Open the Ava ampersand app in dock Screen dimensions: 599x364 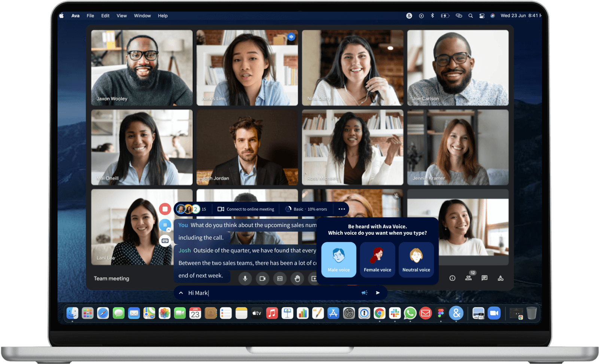(456, 313)
